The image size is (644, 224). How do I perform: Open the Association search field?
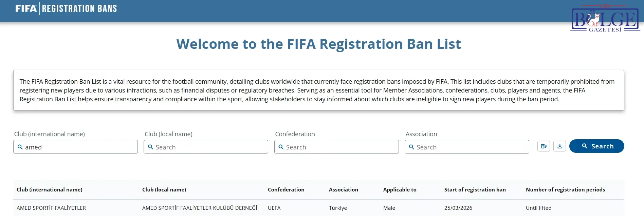pyautogui.click(x=467, y=147)
